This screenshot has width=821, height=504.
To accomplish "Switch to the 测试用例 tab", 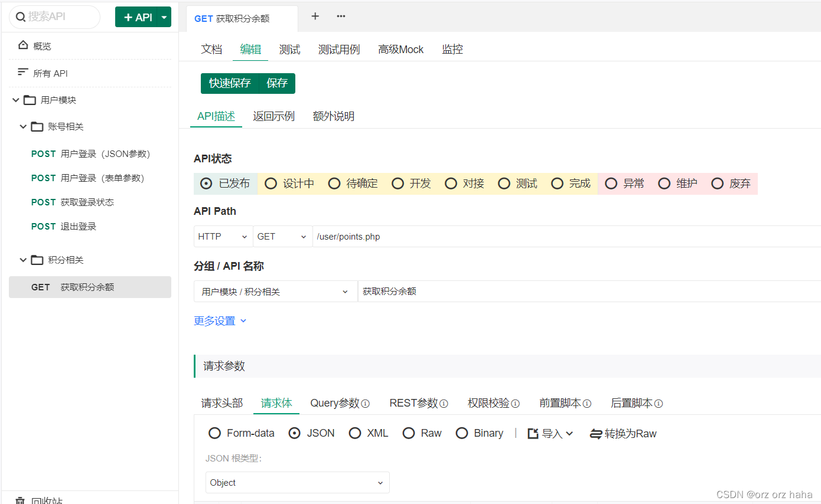I will click(339, 50).
